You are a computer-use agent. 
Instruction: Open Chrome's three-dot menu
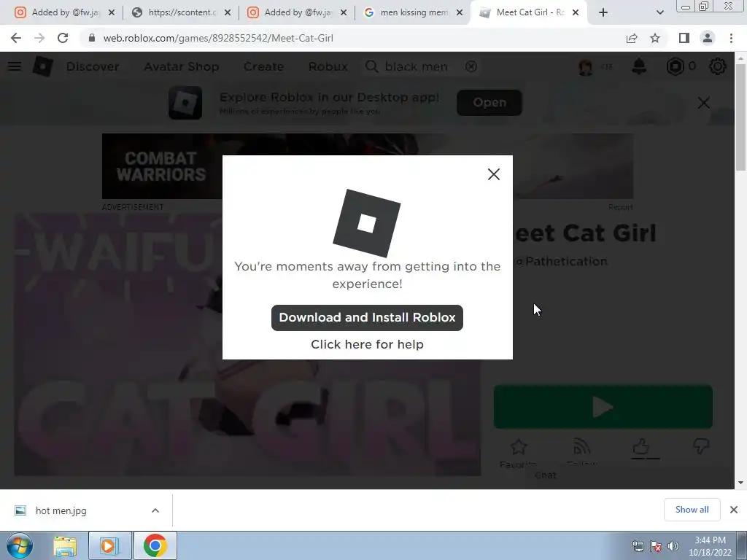[731, 38]
